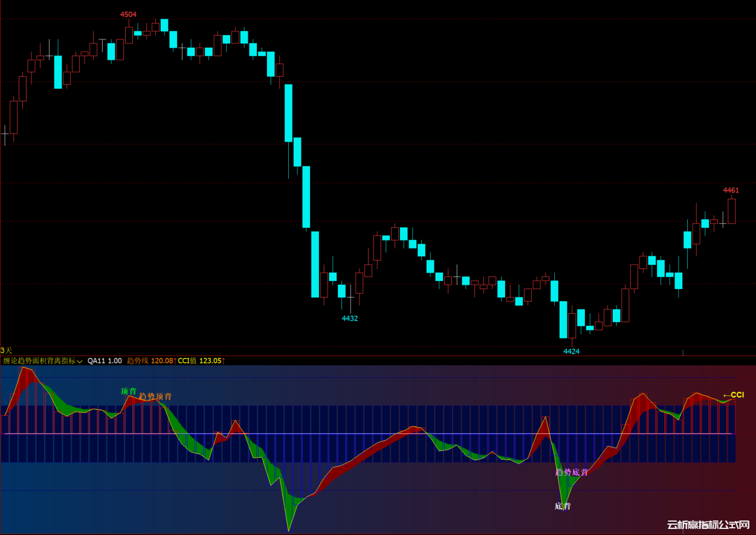Click the white 底背 signal marker
This screenshot has width=756, height=535.
tap(563, 506)
